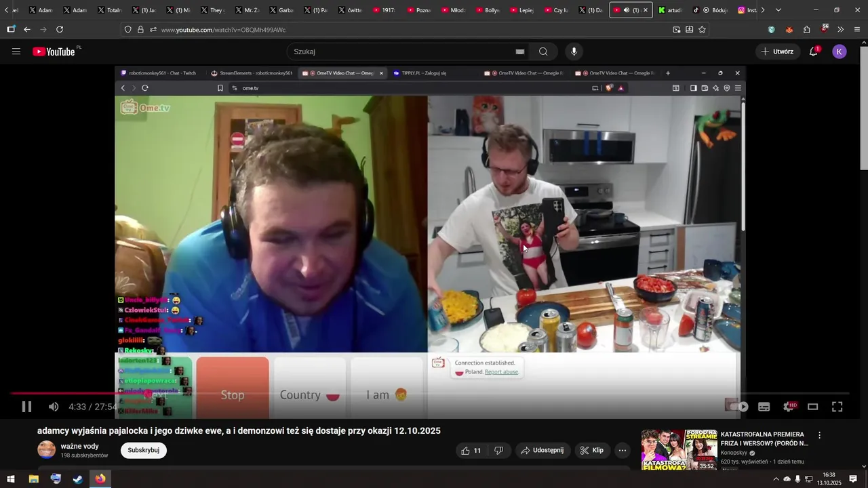Open the on-screen keyboard in search

(520, 52)
